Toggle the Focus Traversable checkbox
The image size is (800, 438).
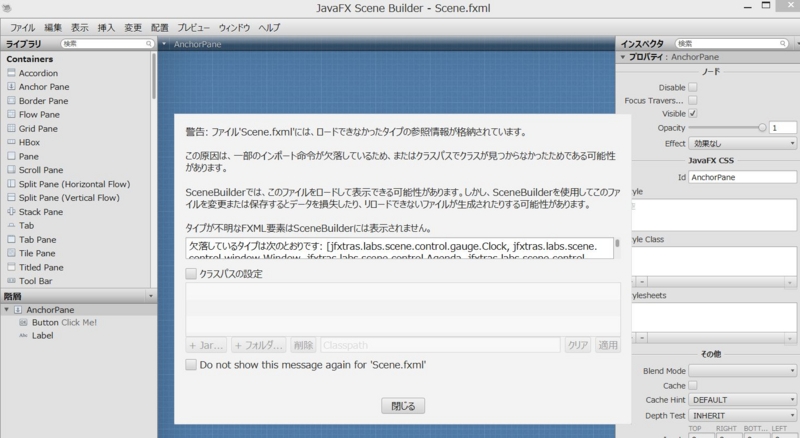[693, 100]
